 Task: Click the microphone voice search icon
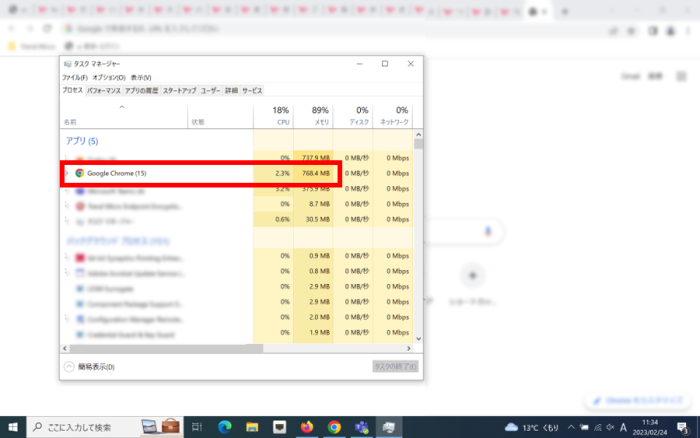pyautogui.click(x=488, y=231)
